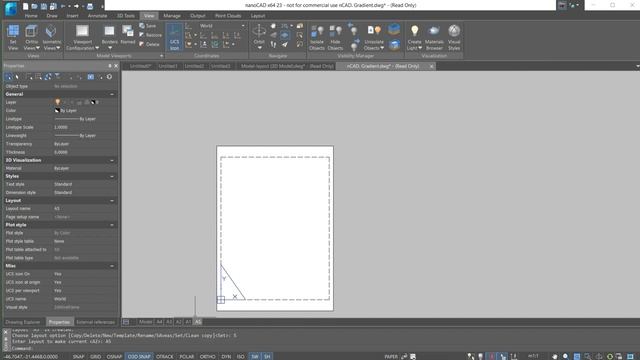Viewport: 640px width, 360px height.
Task: Switch to the Insert ribbon tab
Action: [x=72, y=16]
